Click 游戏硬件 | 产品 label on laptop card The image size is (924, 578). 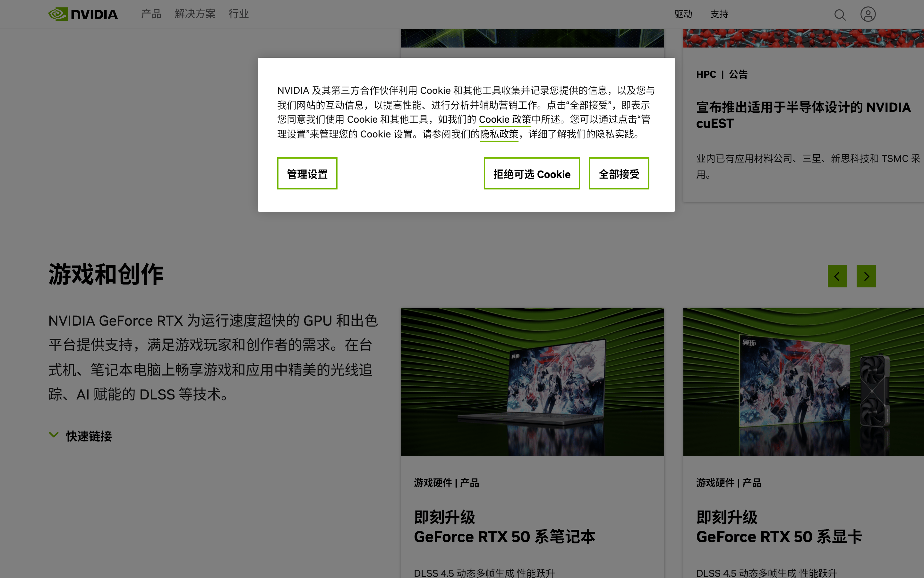pos(446,483)
